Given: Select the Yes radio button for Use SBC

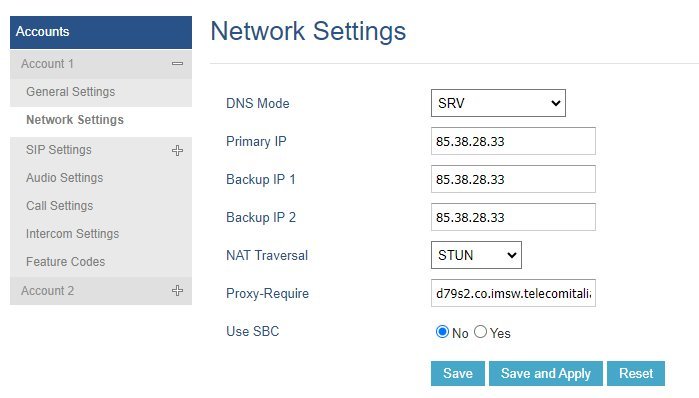Looking at the screenshot, I should tap(480, 332).
